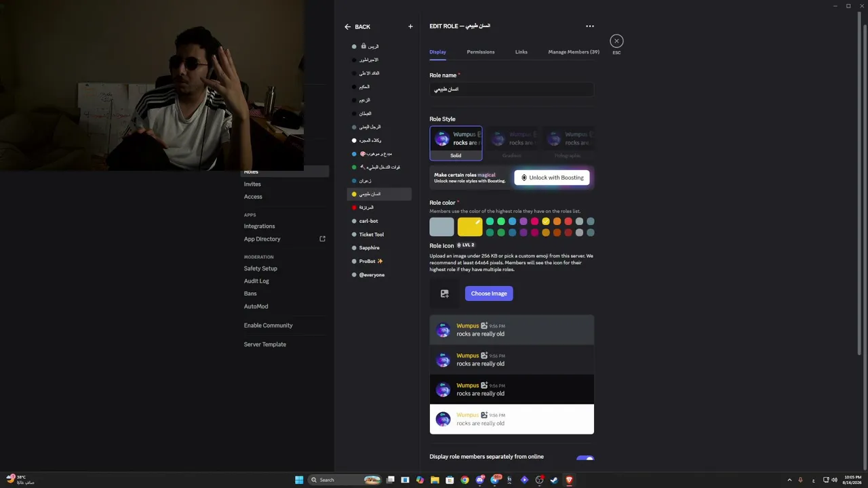Switch to Brave browser in taskbar
868x488 pixels.
(569, 480)
